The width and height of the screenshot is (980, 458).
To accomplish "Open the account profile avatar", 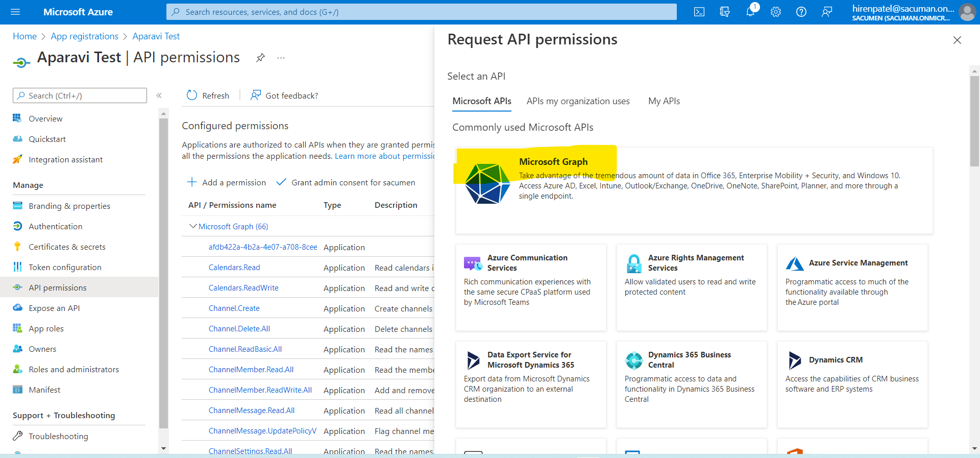I will [967, 12].
